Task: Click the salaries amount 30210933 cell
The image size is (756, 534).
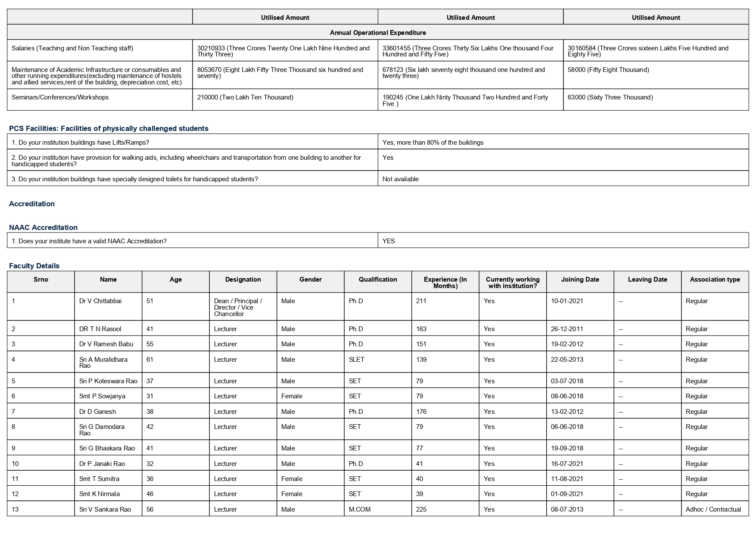Action: point(285,50)
